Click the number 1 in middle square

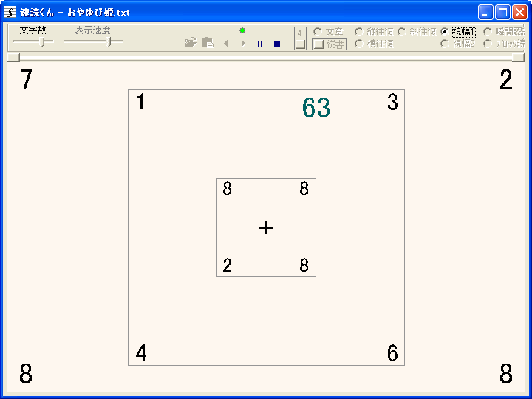pyautogui.click(x=141, y=102)
